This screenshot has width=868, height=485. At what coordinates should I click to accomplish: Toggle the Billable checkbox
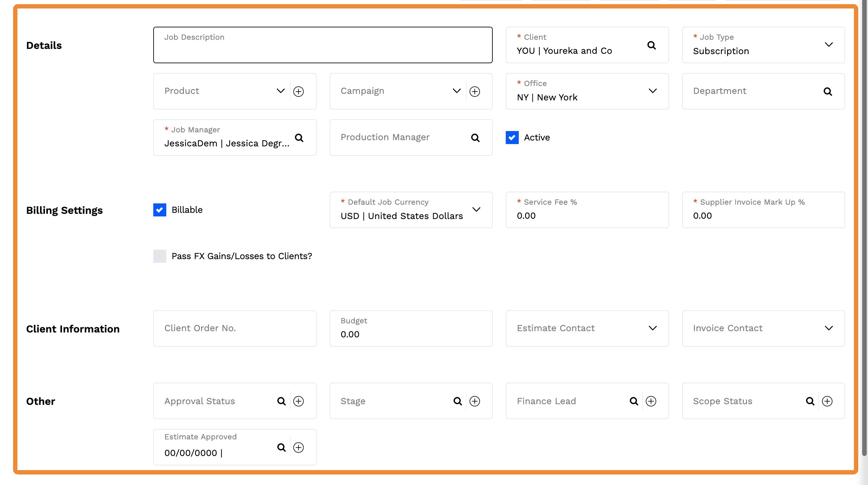tap(159, 210)
